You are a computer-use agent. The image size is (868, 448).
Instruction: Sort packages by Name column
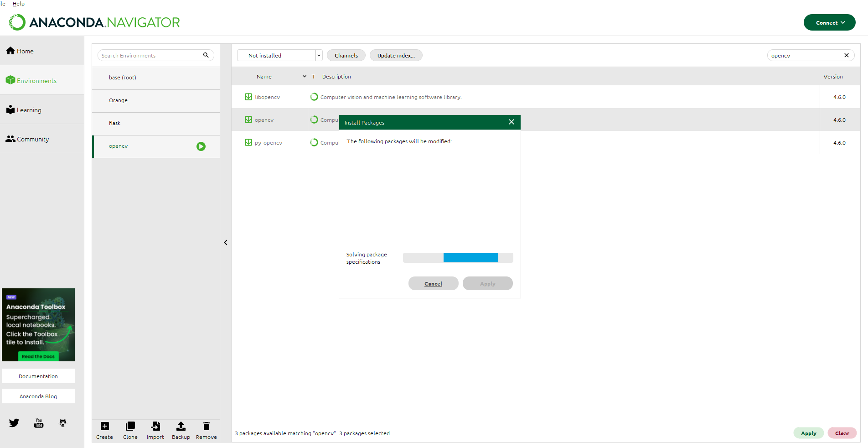pos(264,77)
